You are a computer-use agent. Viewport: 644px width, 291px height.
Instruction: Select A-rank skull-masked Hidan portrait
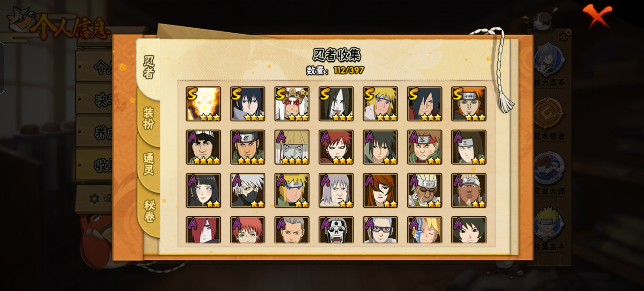click(x=336, y=230)
